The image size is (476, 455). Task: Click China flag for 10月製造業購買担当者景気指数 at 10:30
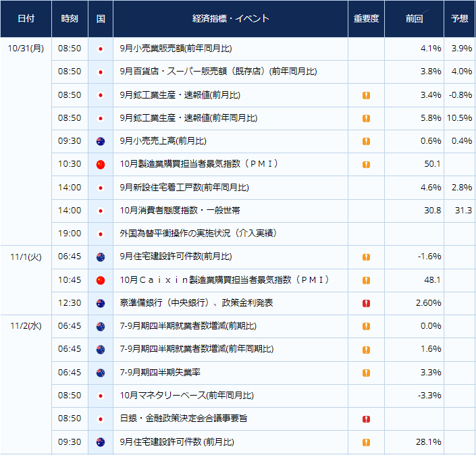point(101,165)
